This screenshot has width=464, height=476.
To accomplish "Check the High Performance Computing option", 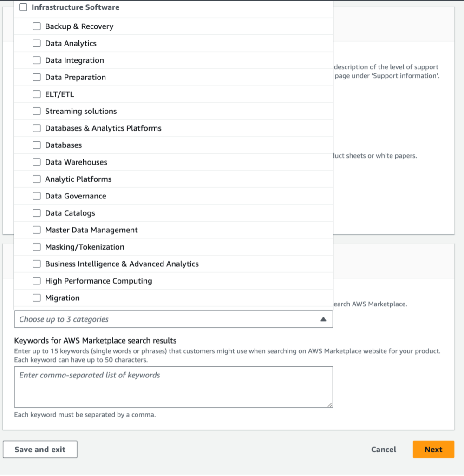I will pos(37,280).
